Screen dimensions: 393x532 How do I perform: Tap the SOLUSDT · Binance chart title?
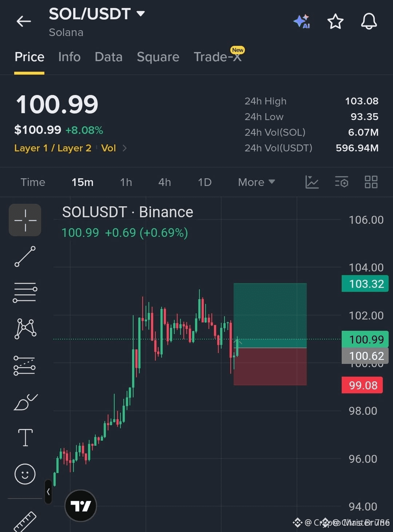(x=127, y=212)
